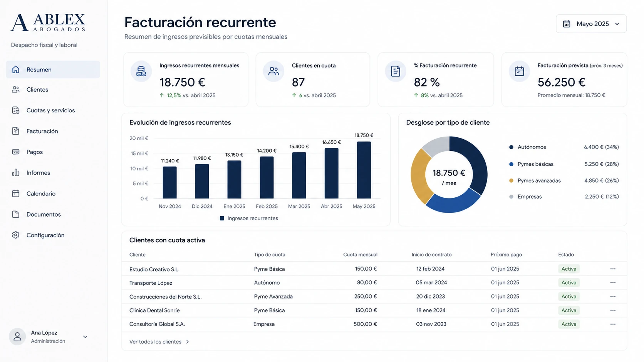644x362 pixels.
Task: Click the coins icon on Ingresos recurrentes card
Action: click(141, 71)
